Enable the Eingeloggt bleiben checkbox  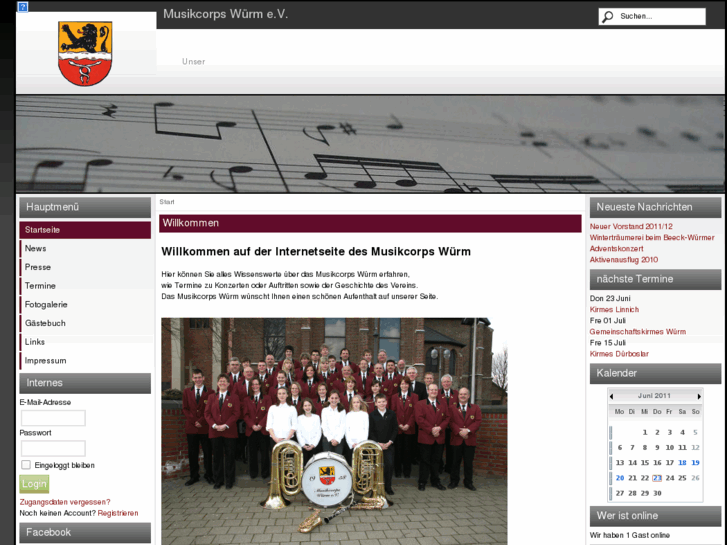(x=26, y=465)
